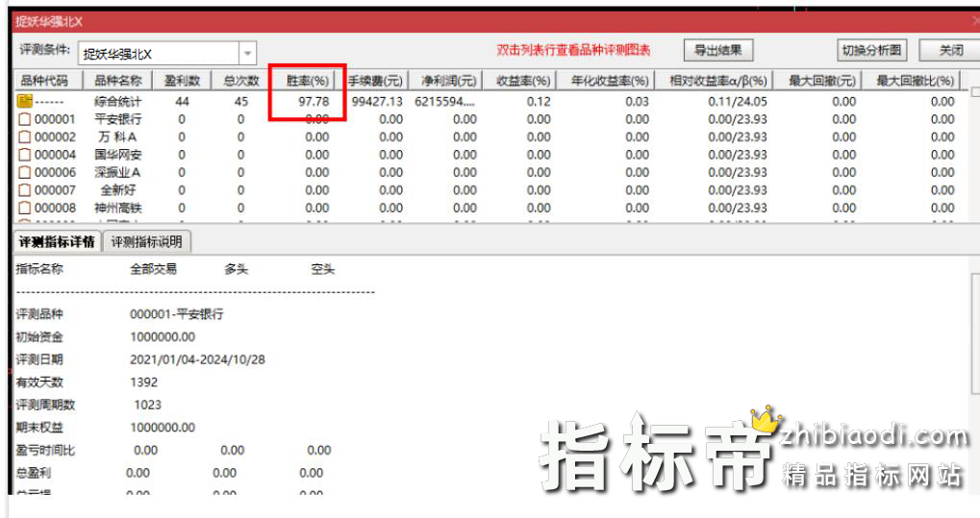Click the 评测周期数 value 1023

pyautogui.click(x=147, y=405)
